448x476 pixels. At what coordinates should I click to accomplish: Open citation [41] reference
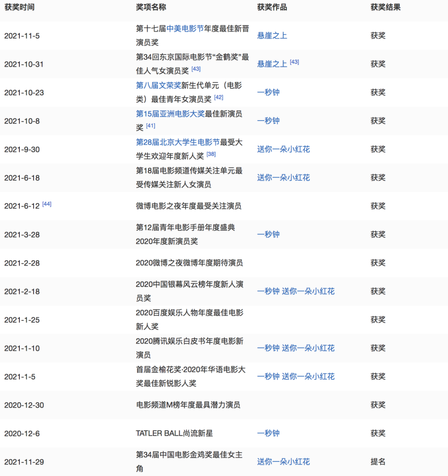(x=151, y=126)
